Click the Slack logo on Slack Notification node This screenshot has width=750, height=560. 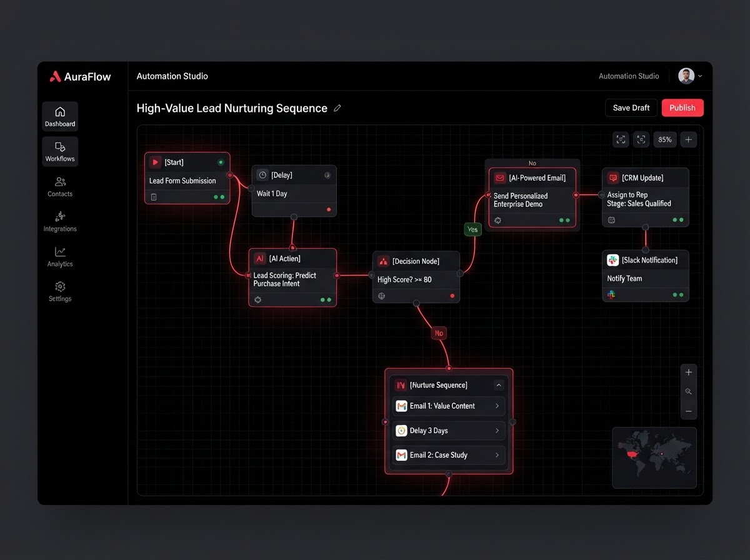(x=613, y=260)
